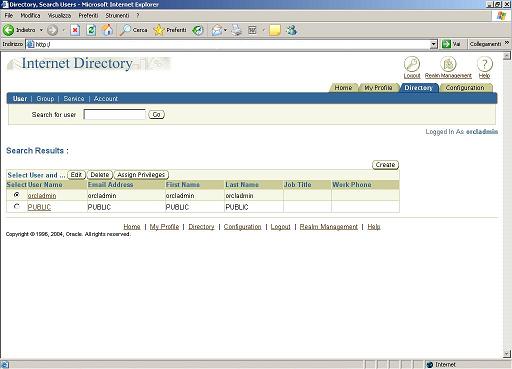Screen dimensions: 512x369
Task: Open the Modifica menu
Action: [30, 15]
